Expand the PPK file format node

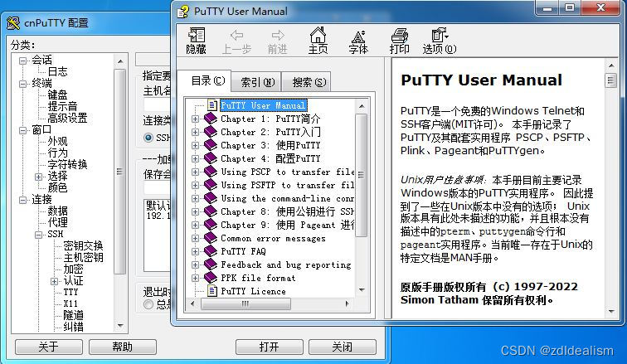195,278
